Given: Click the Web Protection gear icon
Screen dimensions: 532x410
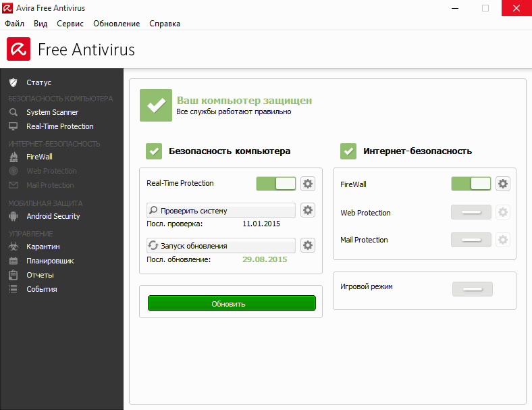Looking at the screenshot, I should click(503, 212).
